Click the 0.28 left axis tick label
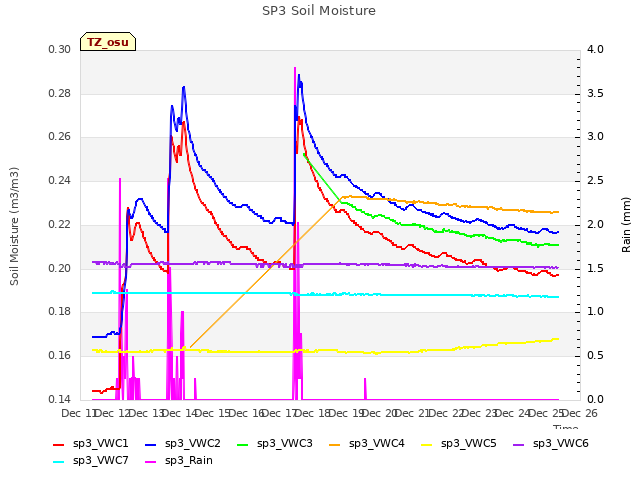The image size is (640, 480). (x=60, y=93)
